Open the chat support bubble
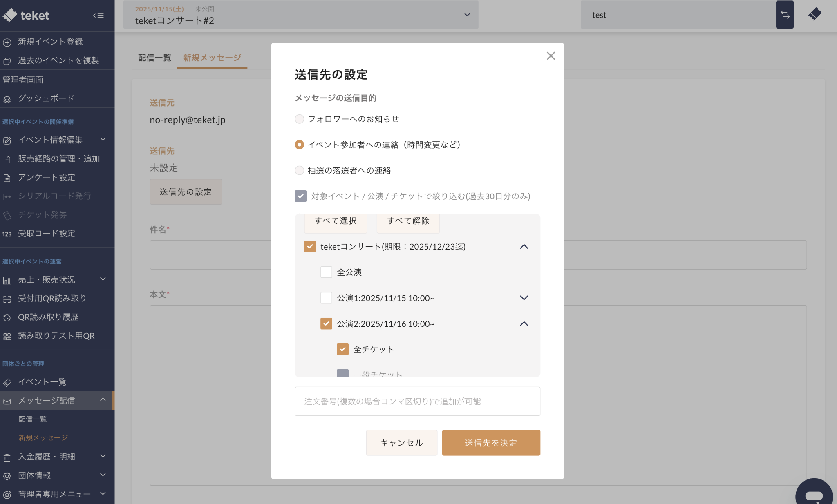Viewport: 837px width, 504px height. (x=814, y=495)
